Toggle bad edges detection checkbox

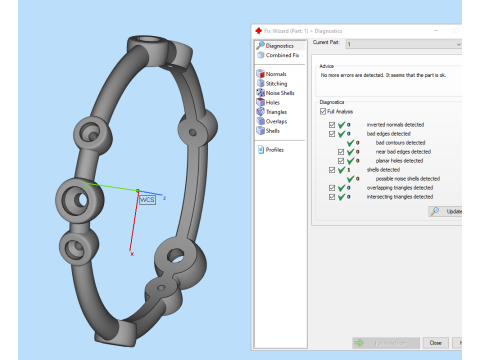(332, 134)
